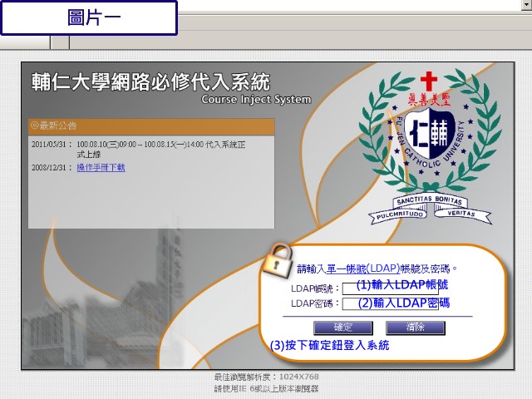
Task: Click the 最新公告 announcements header
Action: coord(151,126)
